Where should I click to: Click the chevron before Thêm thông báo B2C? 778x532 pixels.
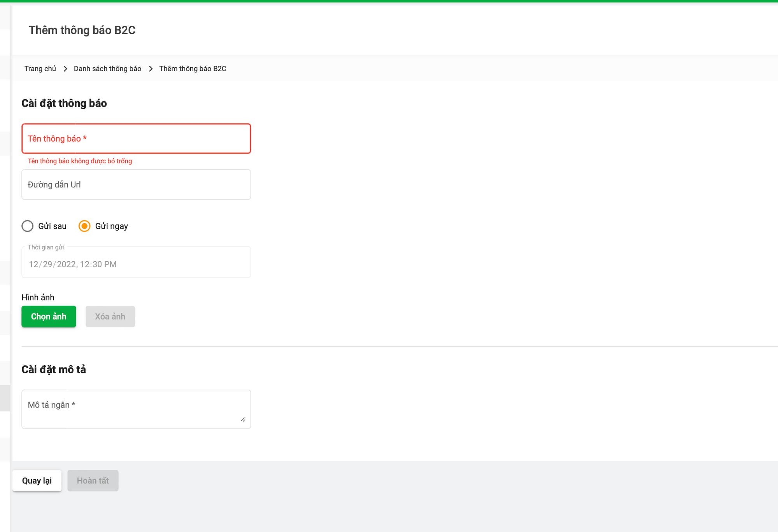(151, 69)
